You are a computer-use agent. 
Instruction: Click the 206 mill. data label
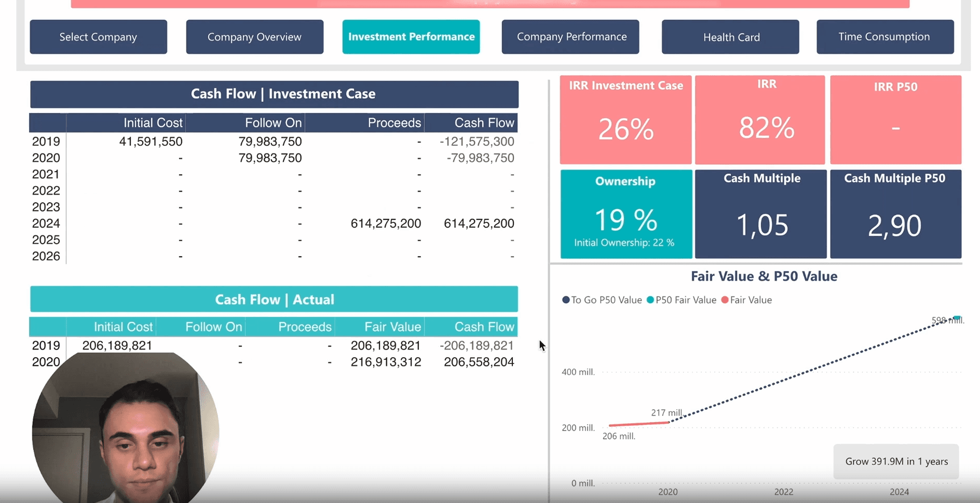(619, 436)
